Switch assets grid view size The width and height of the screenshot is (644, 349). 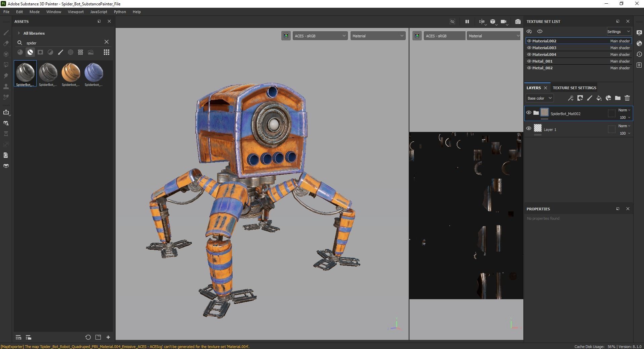107,52
